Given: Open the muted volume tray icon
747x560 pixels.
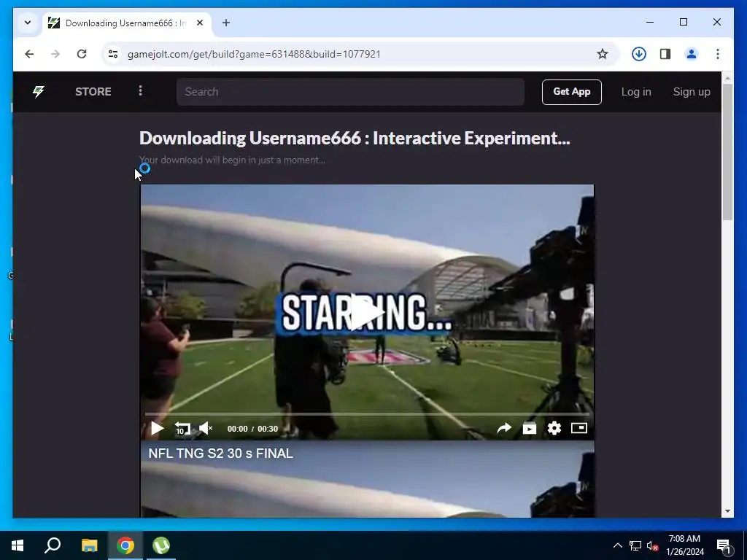Looking at the screenshot, I should (x=652, y=545).
